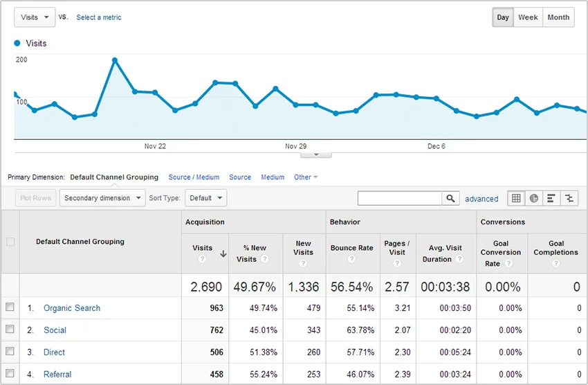Viewport: 588px width, 385px height.
Task: Check the Referral row checkbox
Action: coord(10,373)
